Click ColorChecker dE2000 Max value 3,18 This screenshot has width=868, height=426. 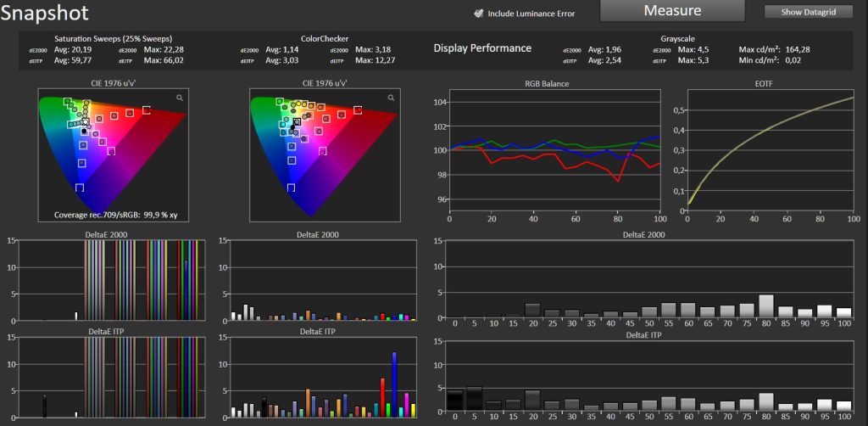click(x=382, y=49)
